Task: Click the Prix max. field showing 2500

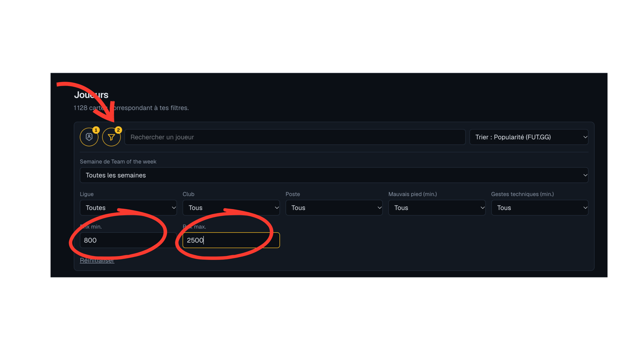Action: coord(231,240)
